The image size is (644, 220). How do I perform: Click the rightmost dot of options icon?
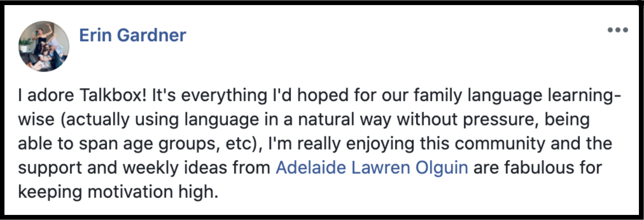[625, 30]
